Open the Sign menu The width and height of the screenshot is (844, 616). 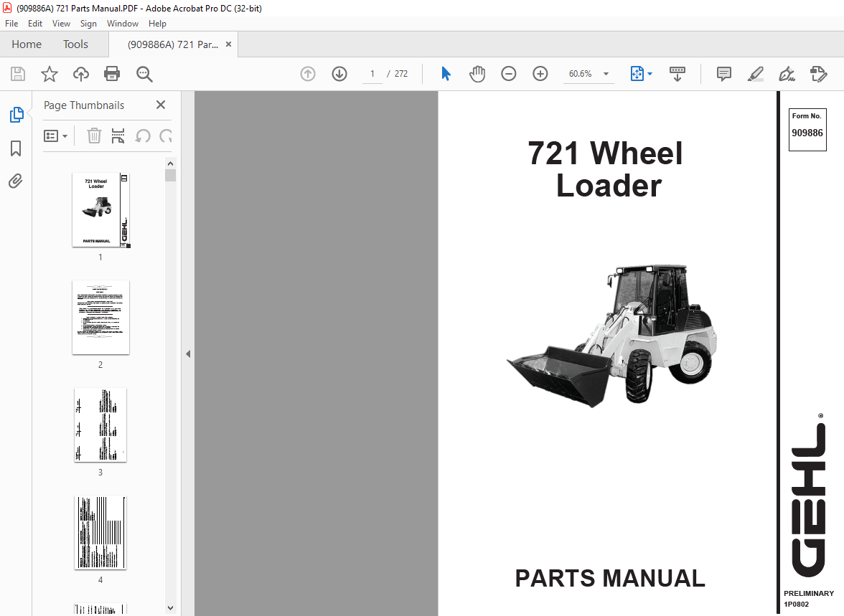coord(88,24)
